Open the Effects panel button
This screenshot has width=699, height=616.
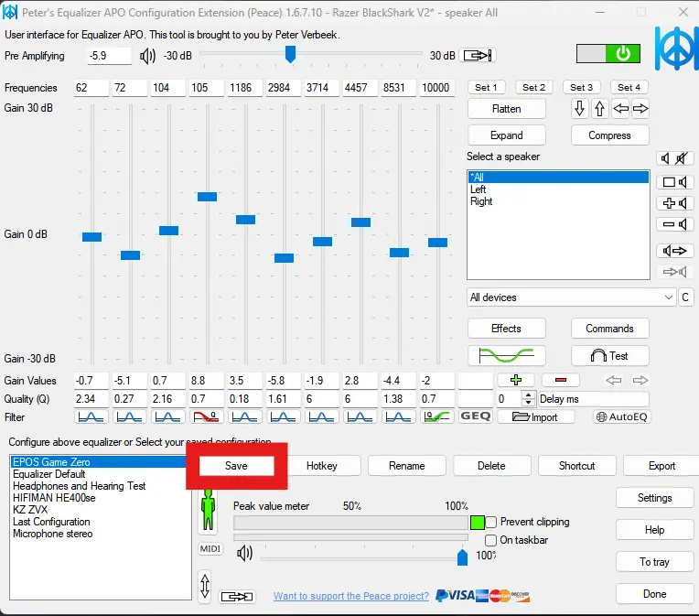[x=507, y=329]
